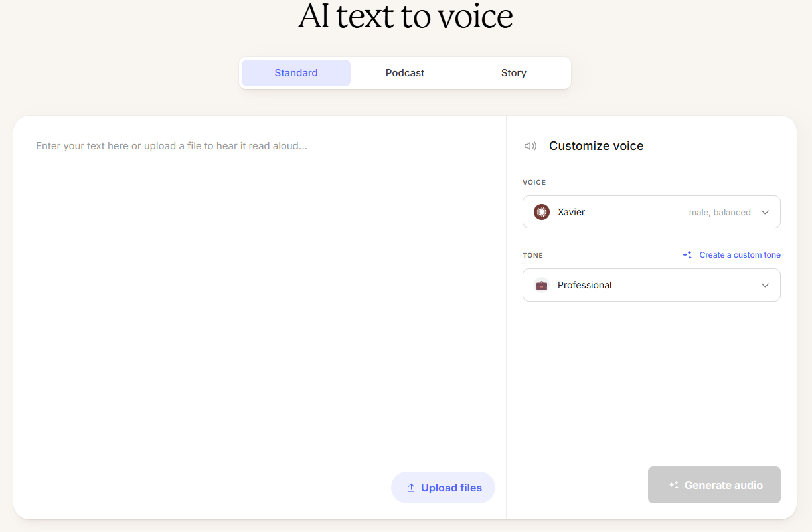Click sparkle icon in Generate audio

pos(674,485)
